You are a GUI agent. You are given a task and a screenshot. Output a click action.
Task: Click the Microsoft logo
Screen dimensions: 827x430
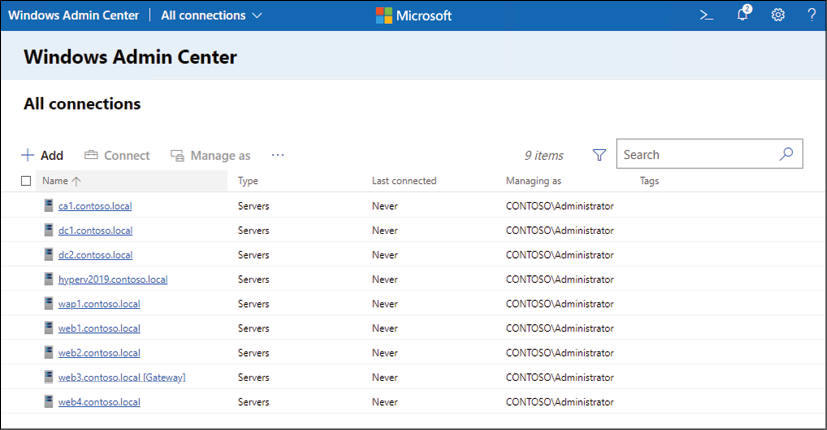[414, 15]
